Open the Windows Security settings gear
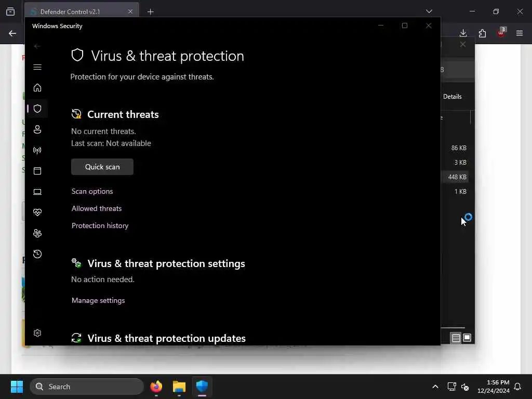Viewport: 532px width, 399px height. coord(37,333)
